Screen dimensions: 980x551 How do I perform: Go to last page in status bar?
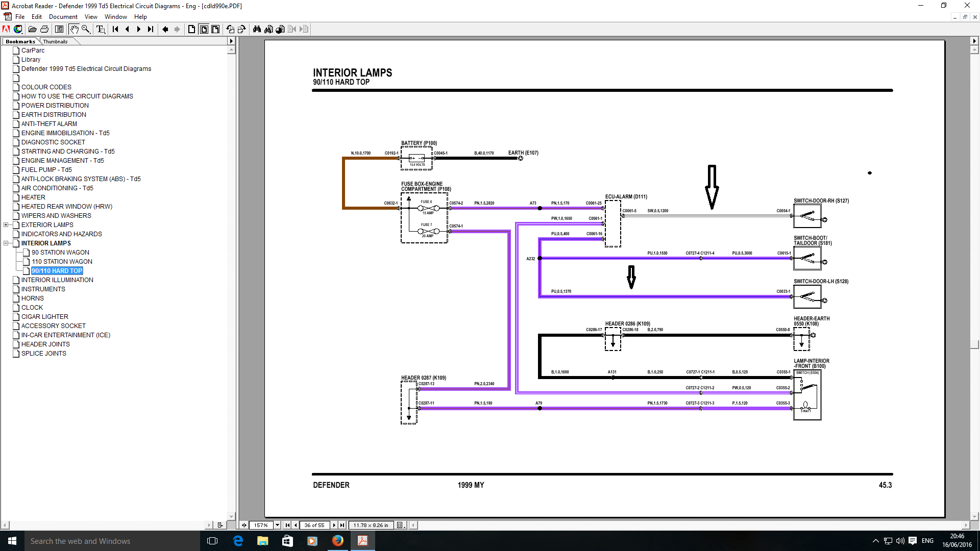tap(342, 525)
